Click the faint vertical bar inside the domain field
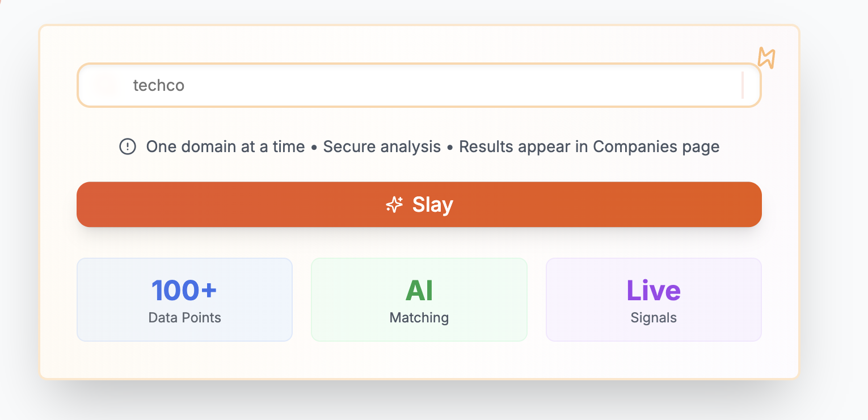Screen dimensions: 868x420 click(742, 85)
